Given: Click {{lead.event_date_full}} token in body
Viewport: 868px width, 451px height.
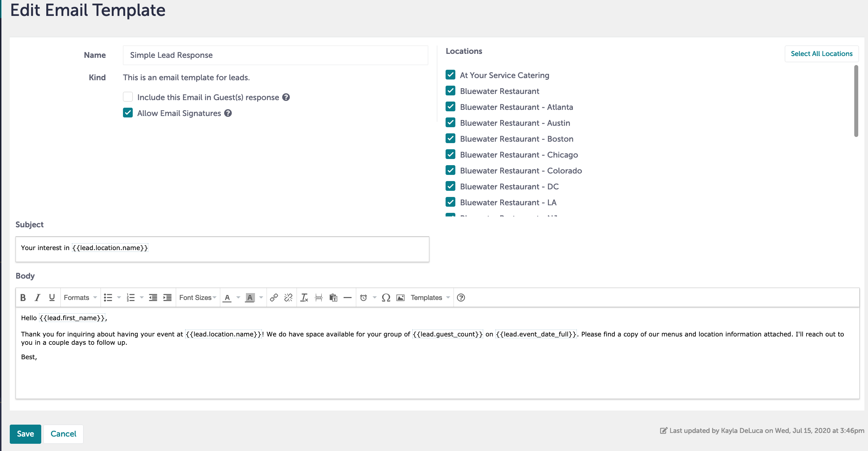Looking at the screenshot, I should tap(536, 334).
